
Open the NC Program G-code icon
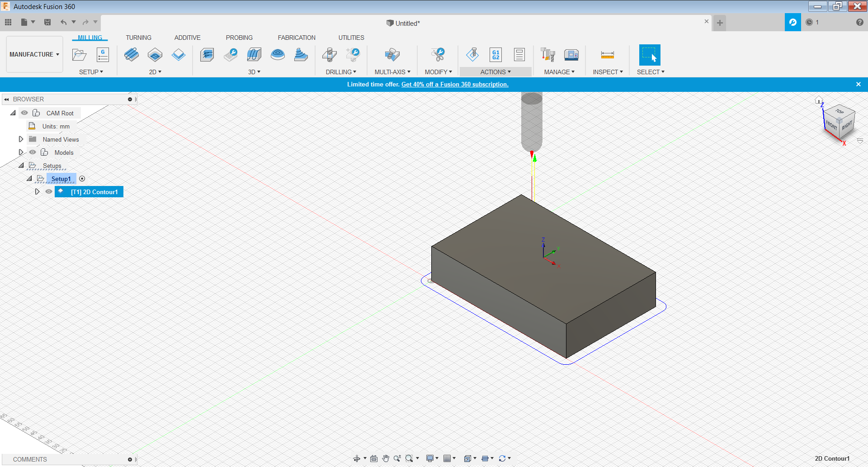click(103, 55)
